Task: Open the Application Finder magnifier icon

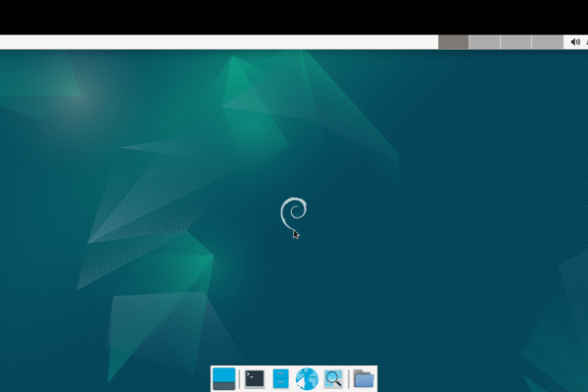Action: tap(333, 379)
